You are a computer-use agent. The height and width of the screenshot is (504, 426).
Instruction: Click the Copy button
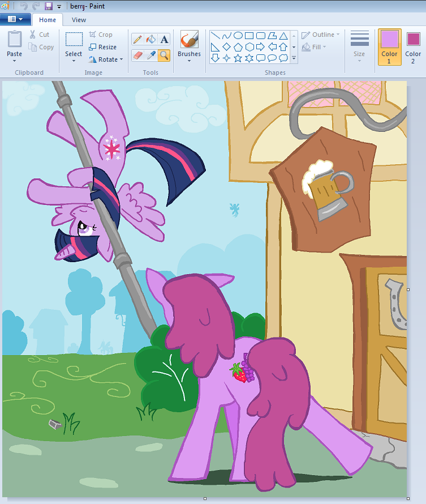pos(41,47)
